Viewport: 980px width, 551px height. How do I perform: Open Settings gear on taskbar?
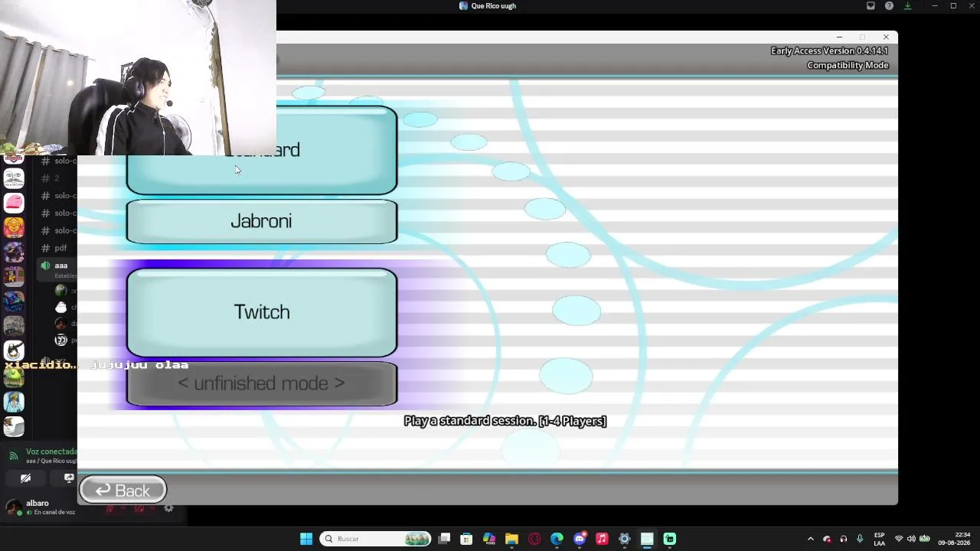click(625, 539)
